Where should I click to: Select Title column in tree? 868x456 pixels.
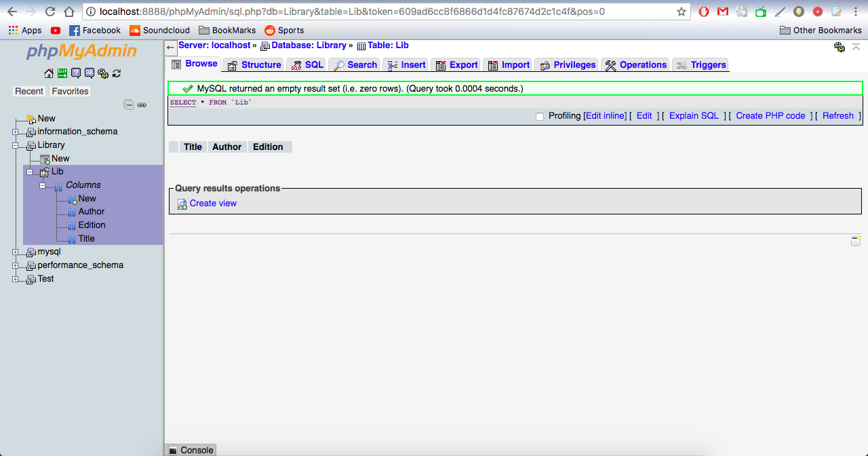(87, 239)
